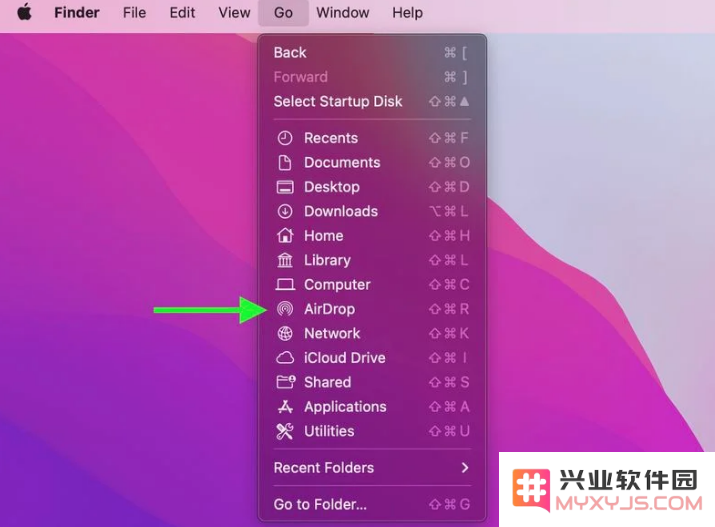This screenshot has height=527, width=715.
Task: Open the Window menu
Action: pos(342,12)
